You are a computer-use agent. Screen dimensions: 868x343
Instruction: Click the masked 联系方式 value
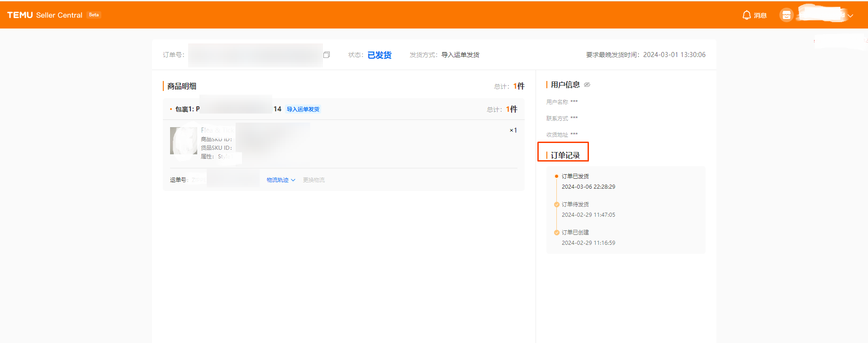pos(574,119)
